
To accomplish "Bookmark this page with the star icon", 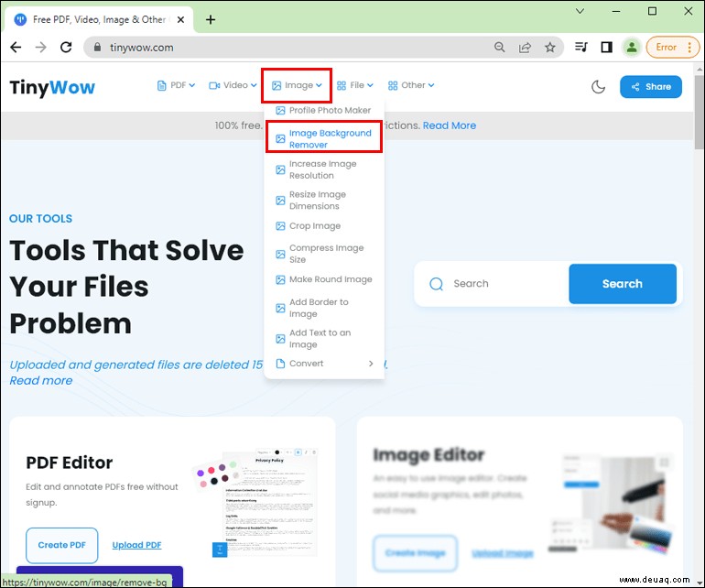I will [549, 48].
